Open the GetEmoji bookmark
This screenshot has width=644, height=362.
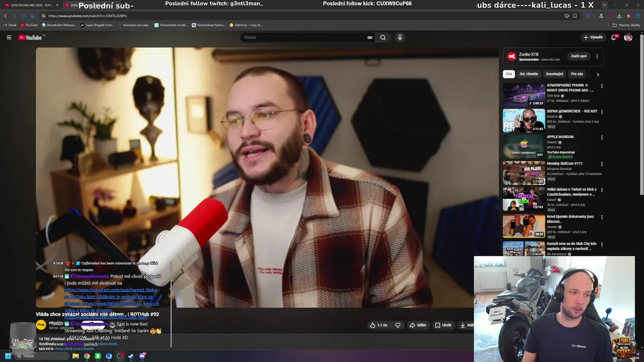pos(246,25)
